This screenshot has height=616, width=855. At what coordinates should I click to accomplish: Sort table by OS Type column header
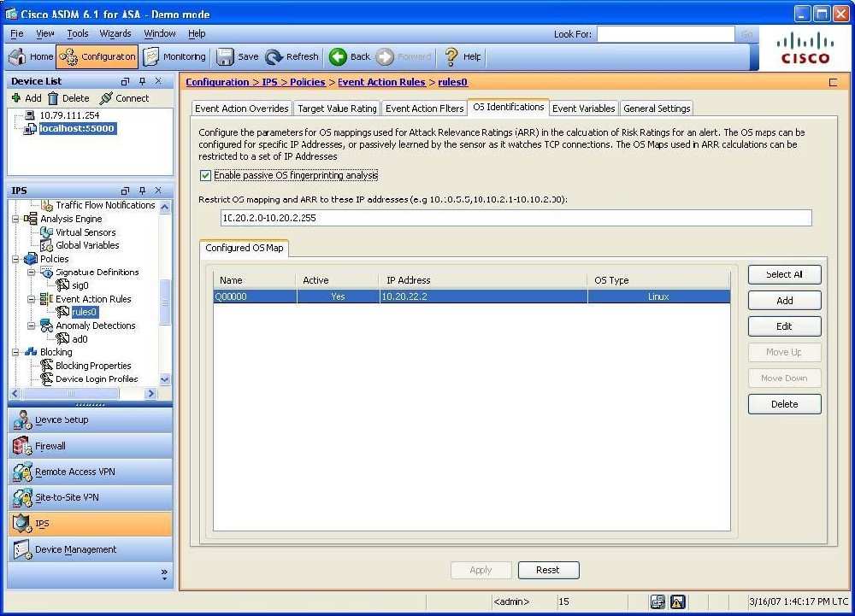coord(658,280)
